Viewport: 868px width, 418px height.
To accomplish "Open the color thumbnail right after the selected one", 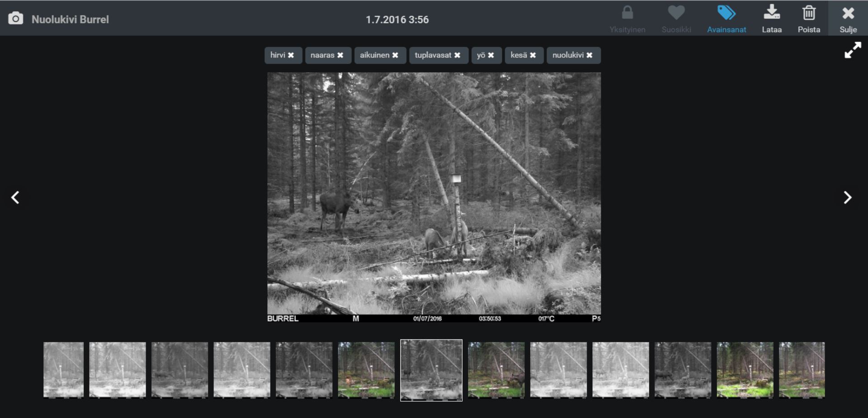I will coord(496,370).
